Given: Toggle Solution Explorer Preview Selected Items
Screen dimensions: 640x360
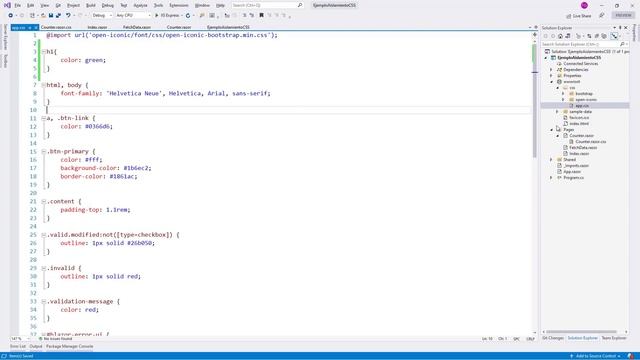Looking at the screenshot, I should point(614,36).
